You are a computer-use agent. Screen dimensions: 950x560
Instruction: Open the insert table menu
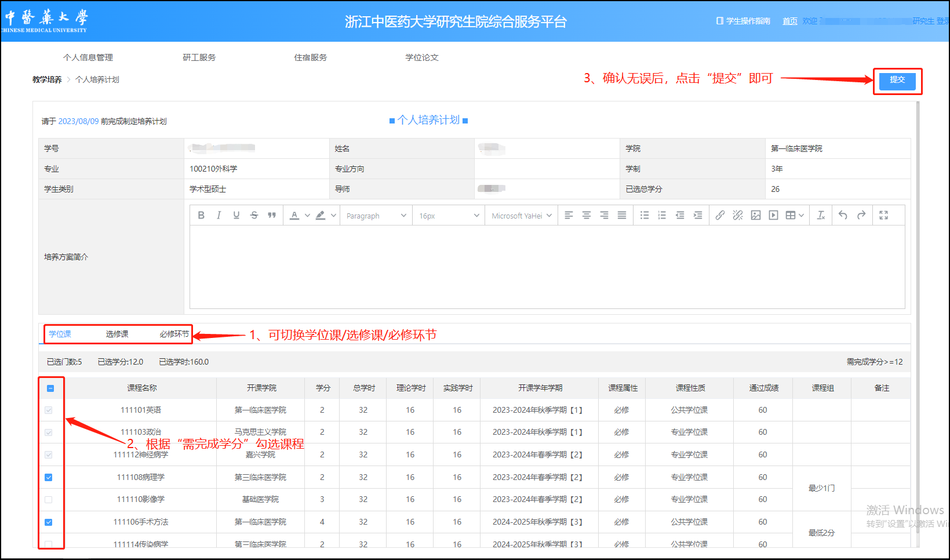point(795,215)
